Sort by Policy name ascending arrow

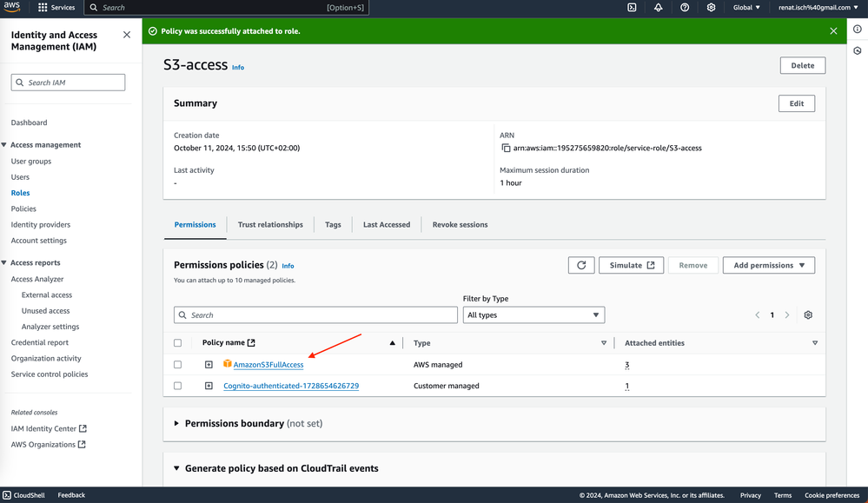393,343
